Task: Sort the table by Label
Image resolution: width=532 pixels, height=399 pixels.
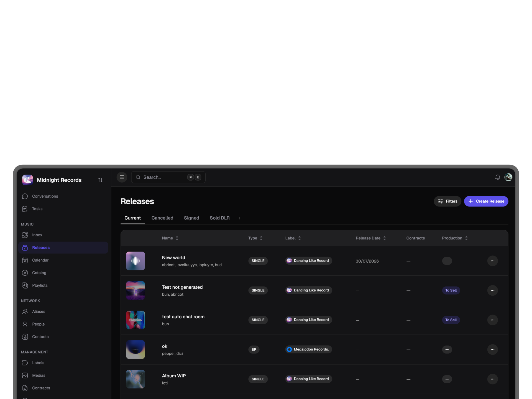Action: 293,238
